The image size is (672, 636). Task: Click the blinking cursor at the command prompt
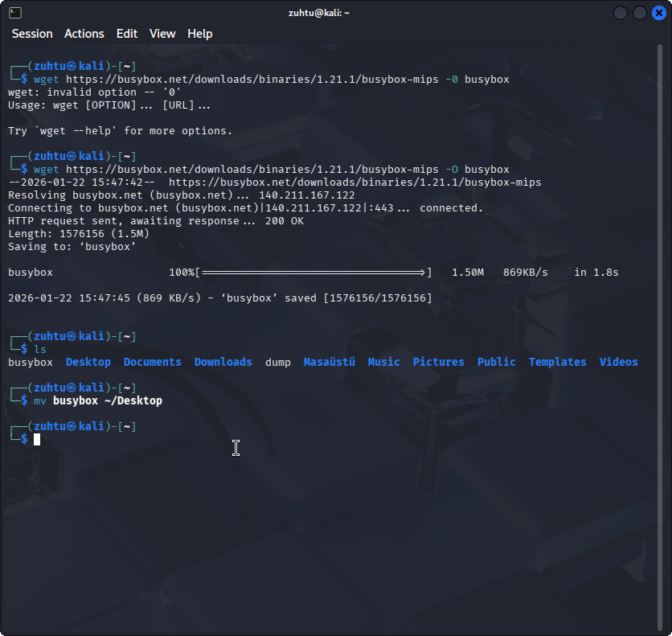tap(35, 439)
